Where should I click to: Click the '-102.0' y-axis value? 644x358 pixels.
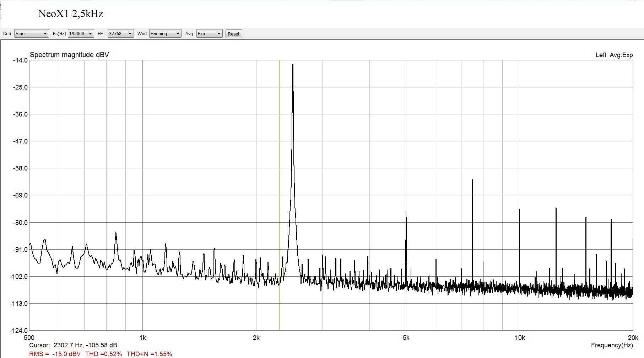19,277
